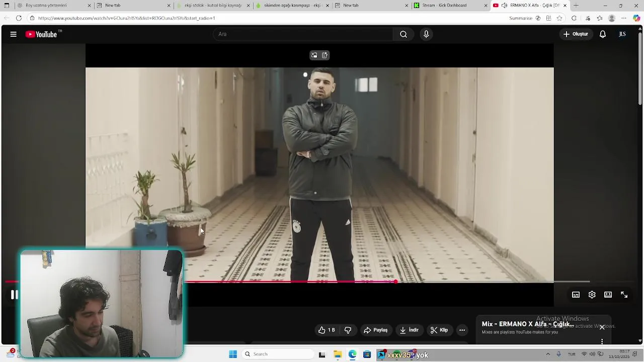Pause the video with the player button

[x=15, y=295]
